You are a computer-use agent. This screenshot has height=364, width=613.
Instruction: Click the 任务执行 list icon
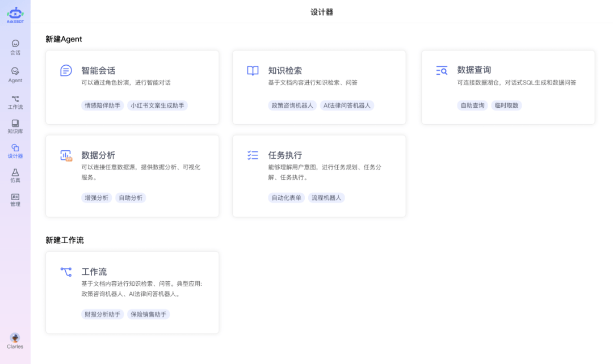[253, 155]
